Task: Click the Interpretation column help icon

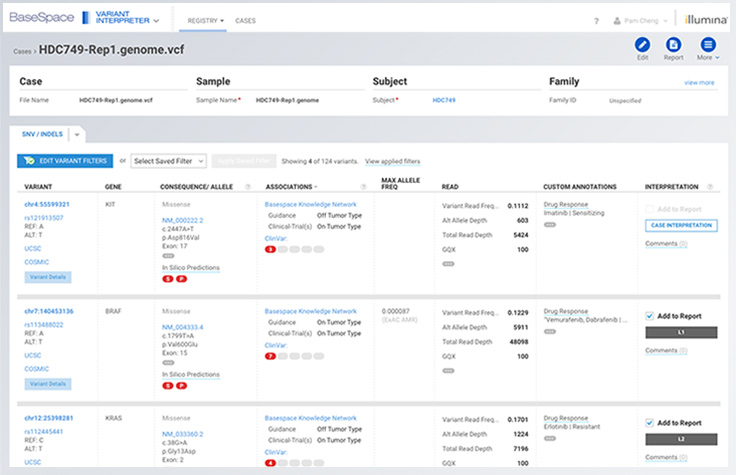Action: point(710,187)
